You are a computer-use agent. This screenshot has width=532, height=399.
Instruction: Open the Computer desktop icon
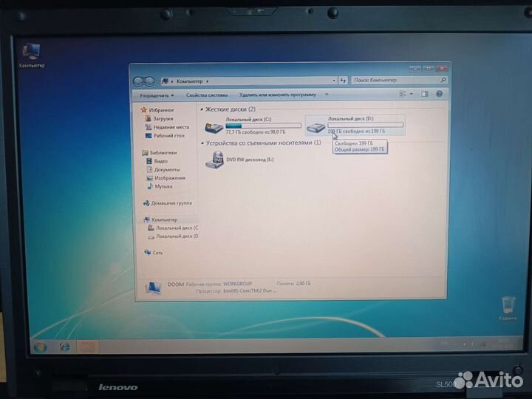pos(31,56)
